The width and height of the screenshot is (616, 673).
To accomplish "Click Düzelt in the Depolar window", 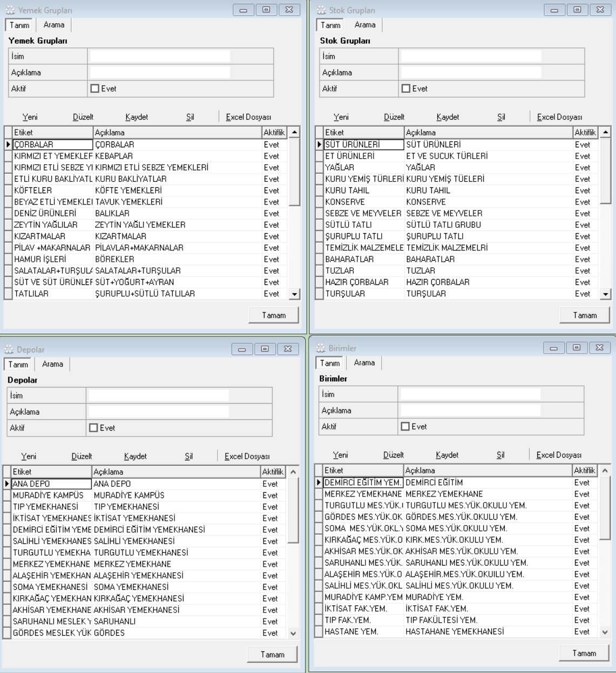I will coord(82,457).
